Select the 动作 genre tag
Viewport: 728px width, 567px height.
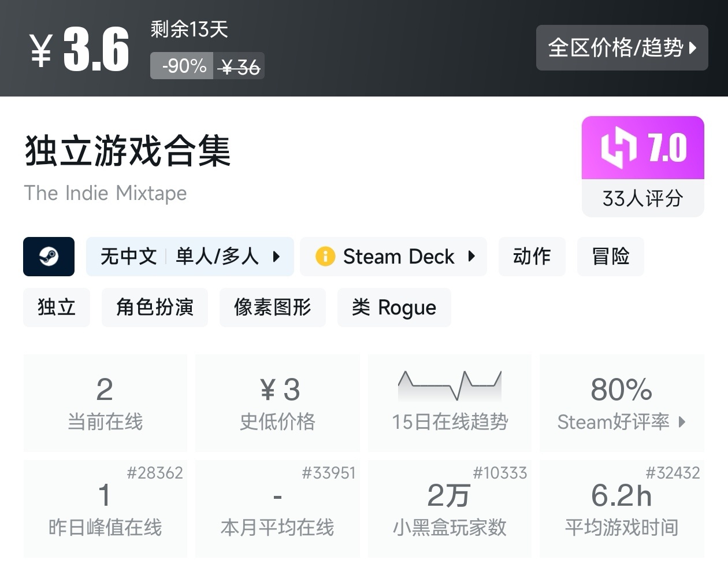[x=532, y=256]
